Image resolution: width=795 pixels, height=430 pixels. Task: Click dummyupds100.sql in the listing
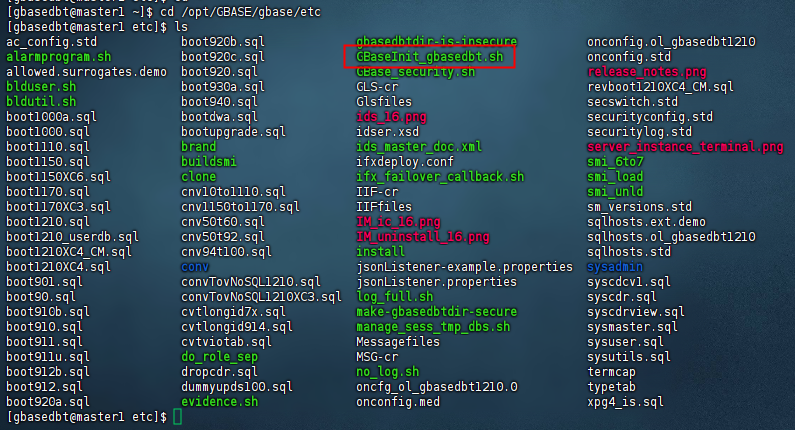237,387
